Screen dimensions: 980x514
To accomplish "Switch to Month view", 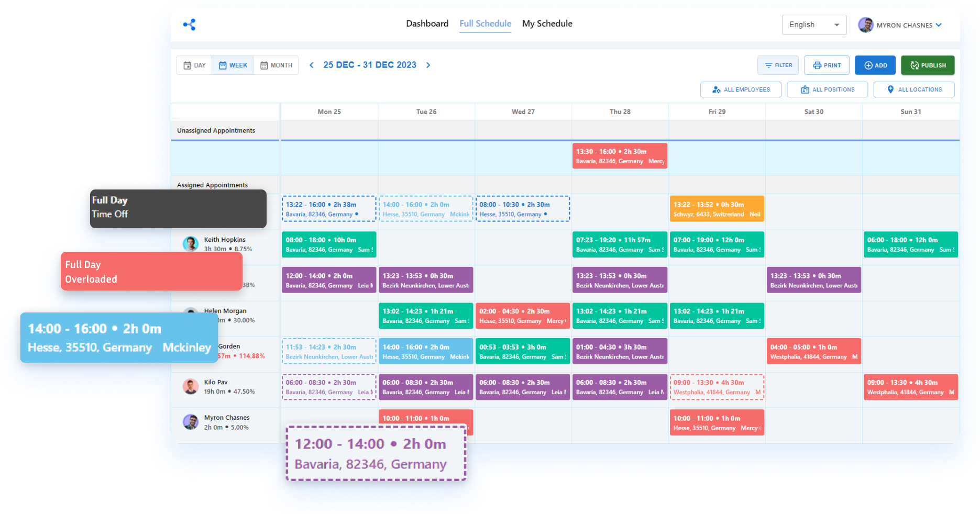I will pos(276,65).
